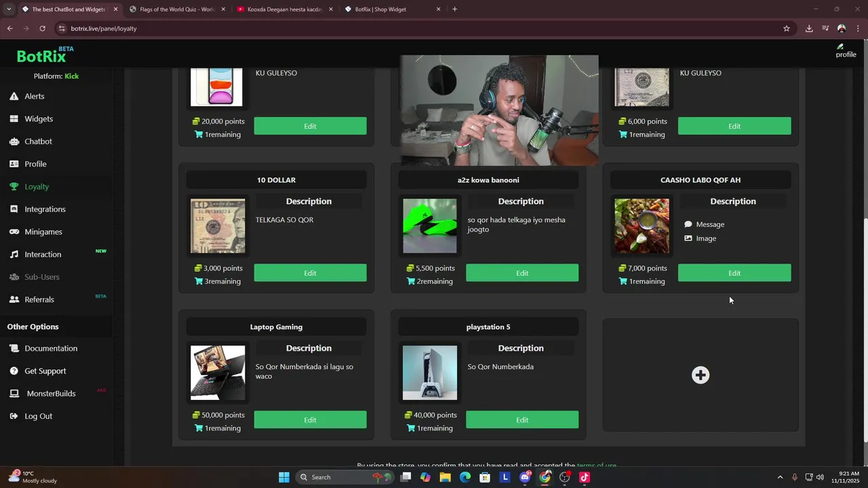Screen dimensions: 868x488
Task: Click the Image option in CAASHO card
Action: pos(700,239)
